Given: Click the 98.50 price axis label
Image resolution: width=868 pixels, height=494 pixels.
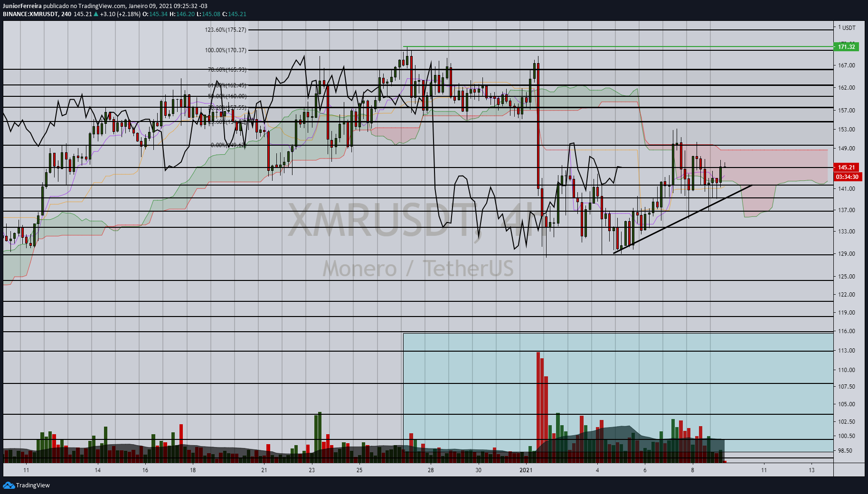Looking at the screenshot, I should tap(845, 451).
